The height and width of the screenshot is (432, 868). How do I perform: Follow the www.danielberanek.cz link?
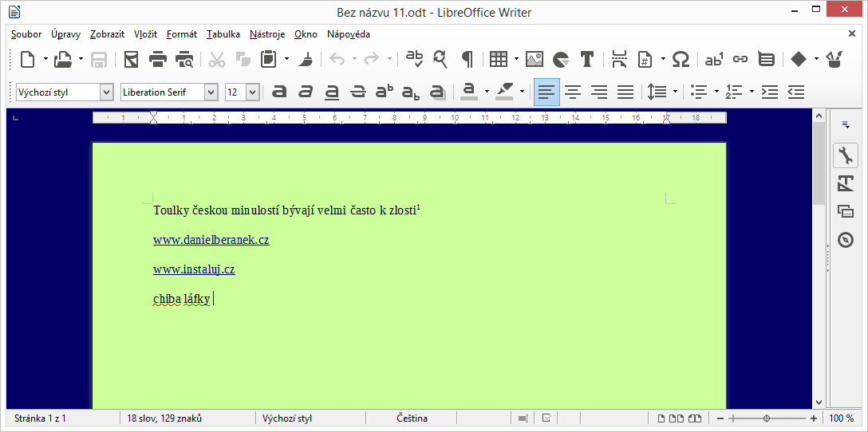click(211, 240)
